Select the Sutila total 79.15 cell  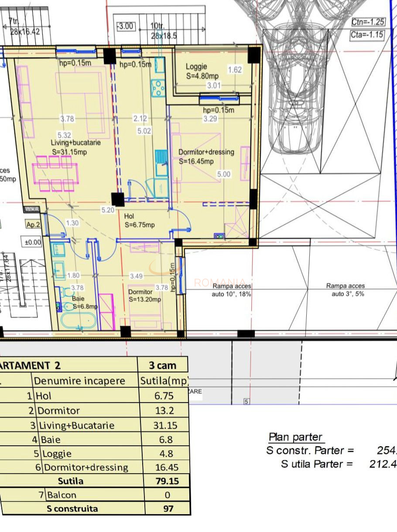pyautogui.click(x=167, y=481)
